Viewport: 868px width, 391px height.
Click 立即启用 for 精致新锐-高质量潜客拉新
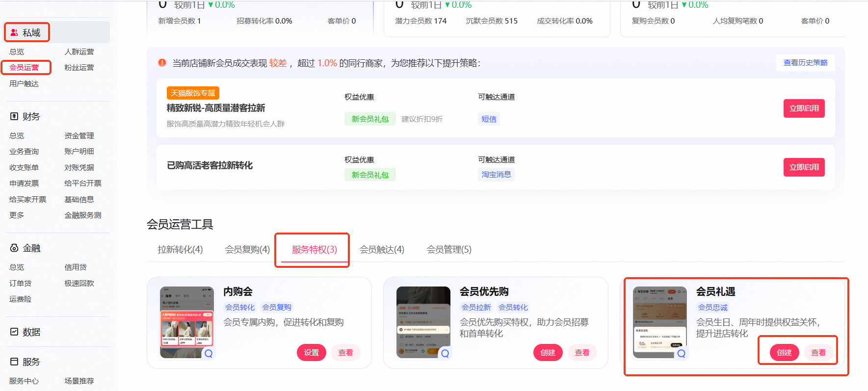(x=804, y=108)
